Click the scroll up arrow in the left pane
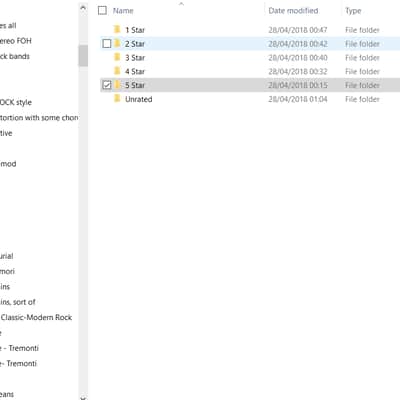The image size is (400, 400). tap(83, 7)
